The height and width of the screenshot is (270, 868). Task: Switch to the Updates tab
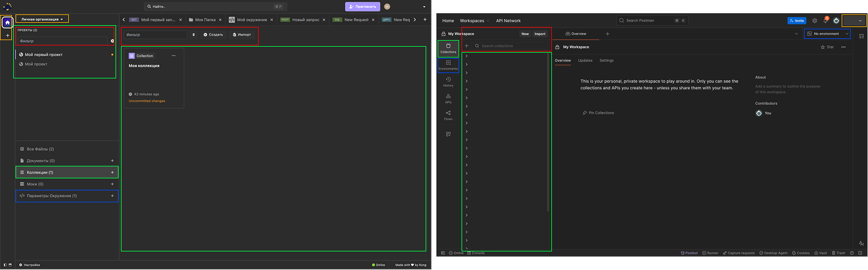click(585, 60)
